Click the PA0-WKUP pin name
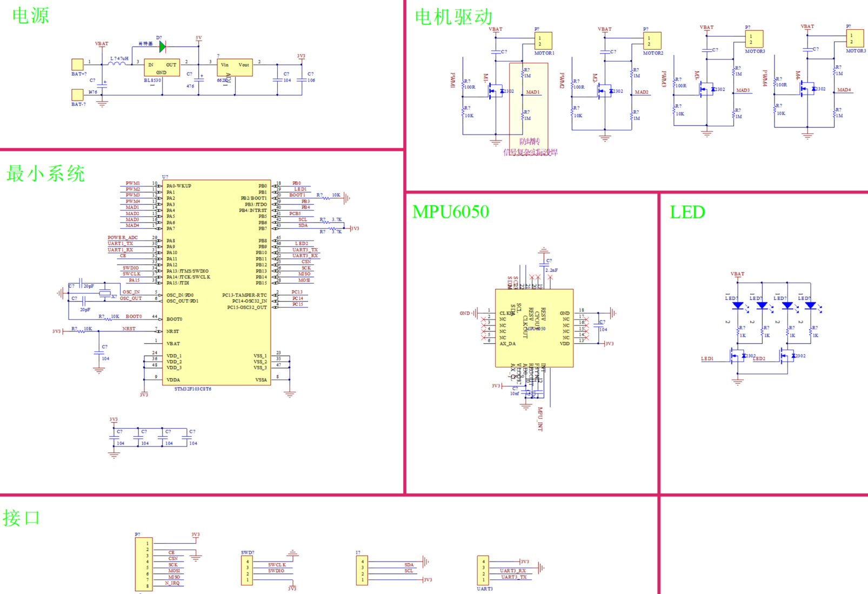The width and height of the screenshot is (868, 594). [179, 186]
